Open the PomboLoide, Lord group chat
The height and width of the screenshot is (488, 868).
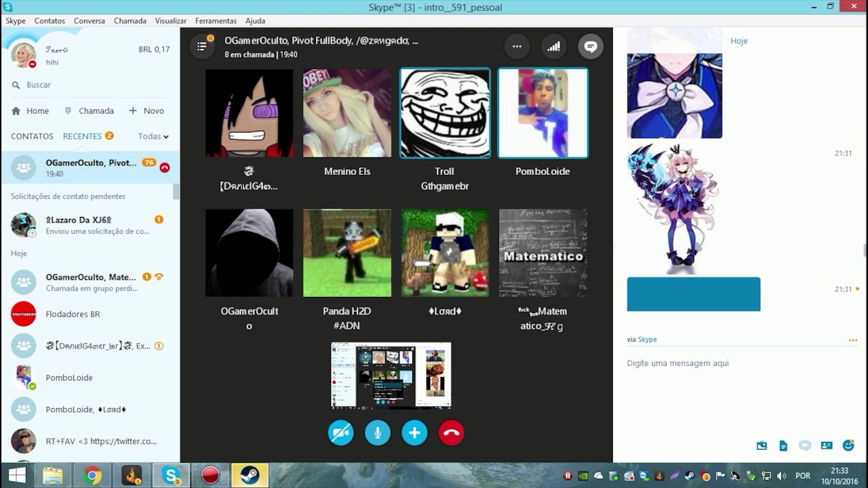pyautogui.click(x=90, y=409)
